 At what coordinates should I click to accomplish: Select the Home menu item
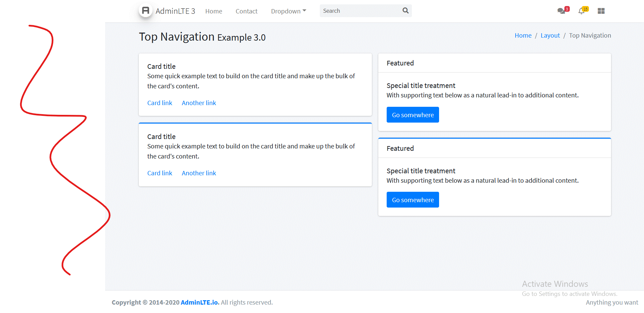[x=214, y=11]
